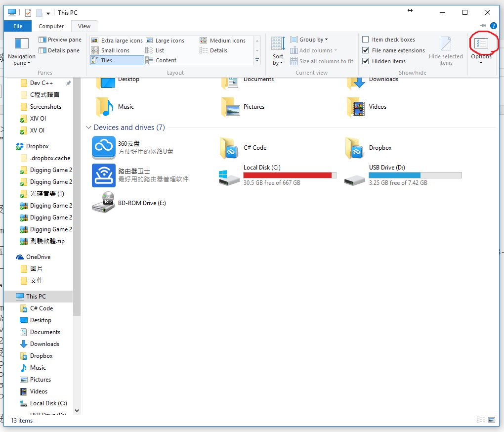The image size is (504, 432).
Task: Open Screenshots folder in sidebar
Action: [x=45, y=107]
